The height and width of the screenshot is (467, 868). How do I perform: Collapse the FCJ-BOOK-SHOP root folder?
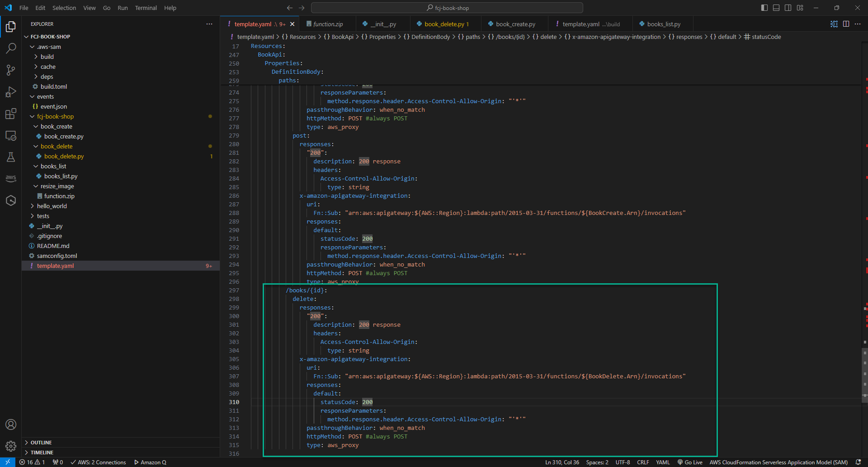121,37
